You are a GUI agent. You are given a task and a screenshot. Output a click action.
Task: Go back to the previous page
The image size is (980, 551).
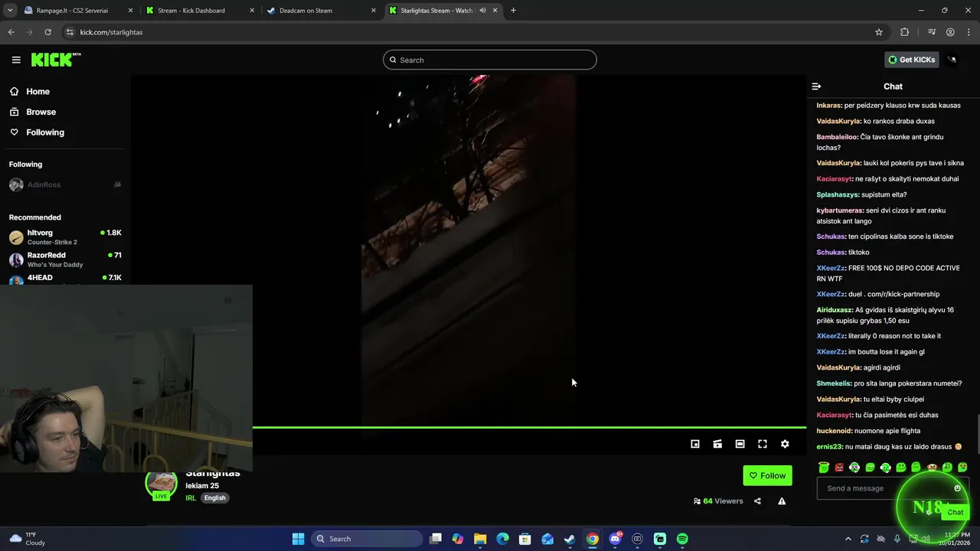point(11,32)
